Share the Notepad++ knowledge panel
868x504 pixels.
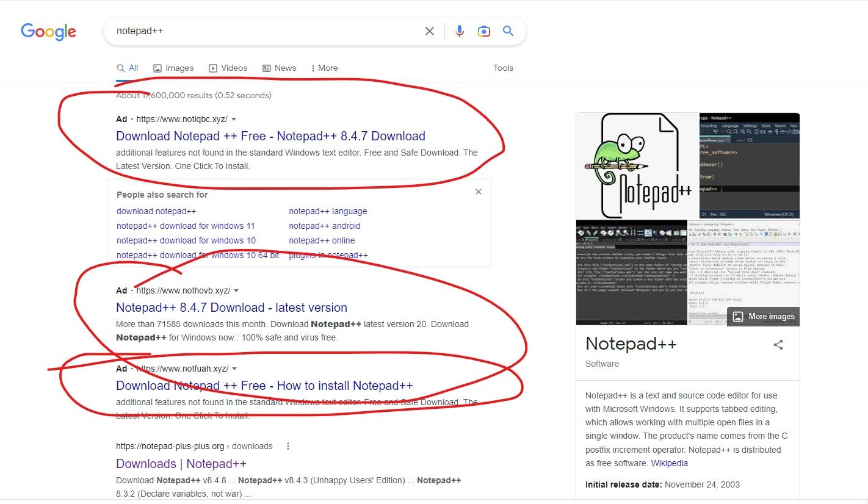(778, 345)
